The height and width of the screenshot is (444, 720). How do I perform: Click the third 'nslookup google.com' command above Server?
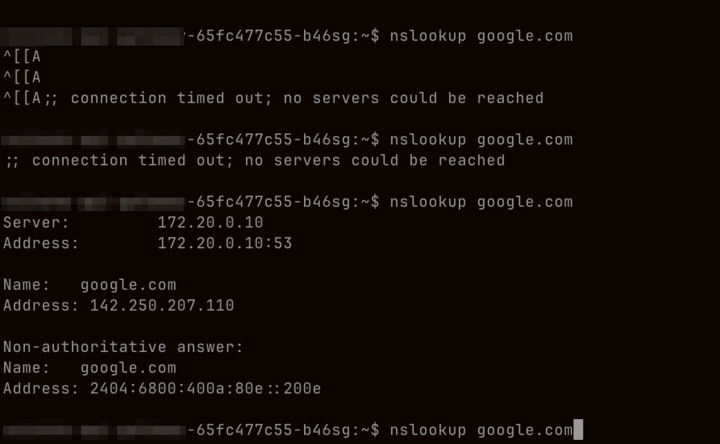tap(481, 202)
